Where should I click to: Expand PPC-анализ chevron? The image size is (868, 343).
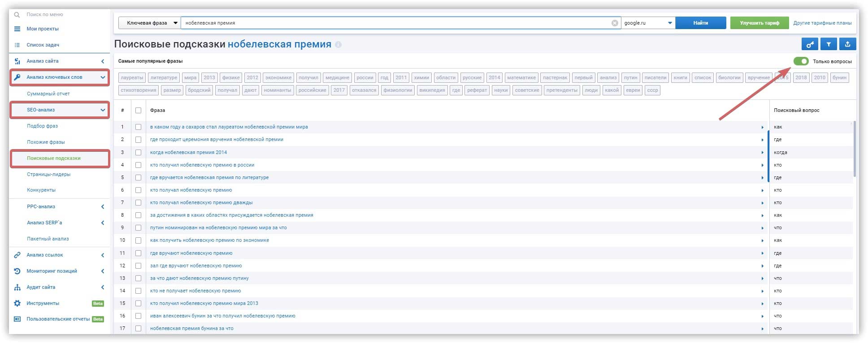(x=103, y=206)
